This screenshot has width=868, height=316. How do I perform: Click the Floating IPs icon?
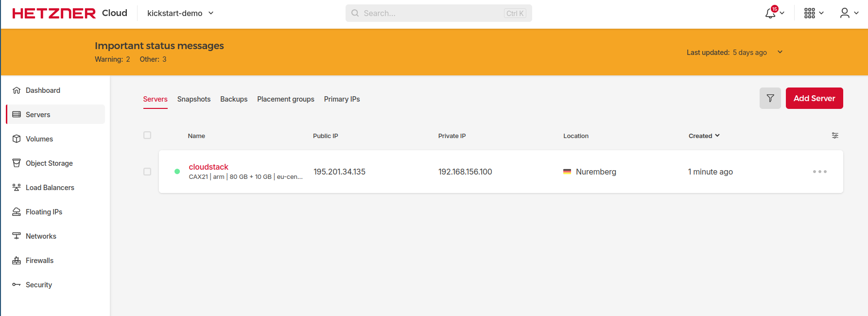tap(17, 212)
